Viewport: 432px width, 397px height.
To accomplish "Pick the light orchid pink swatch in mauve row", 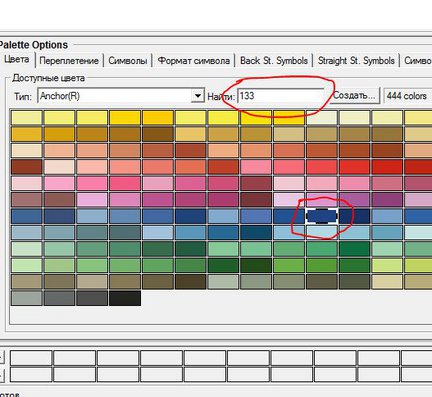I will click(x=92, y=199).
